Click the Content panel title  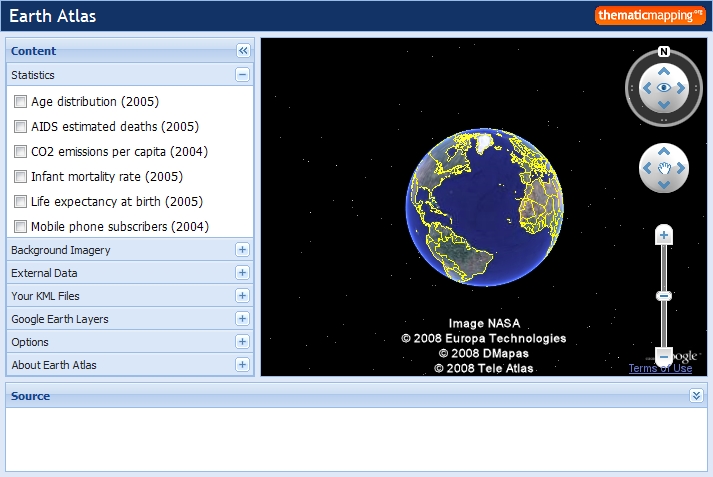(x=33, y=51)
